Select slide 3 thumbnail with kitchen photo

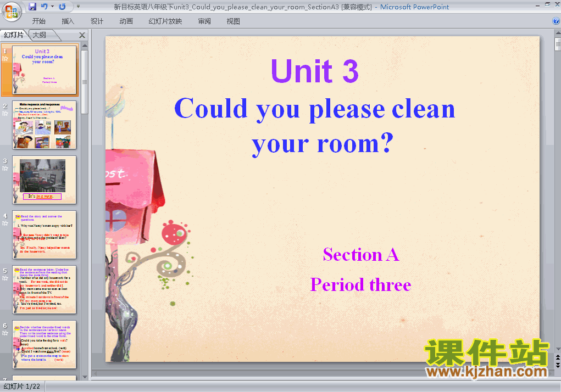click(x=45, y=180)
